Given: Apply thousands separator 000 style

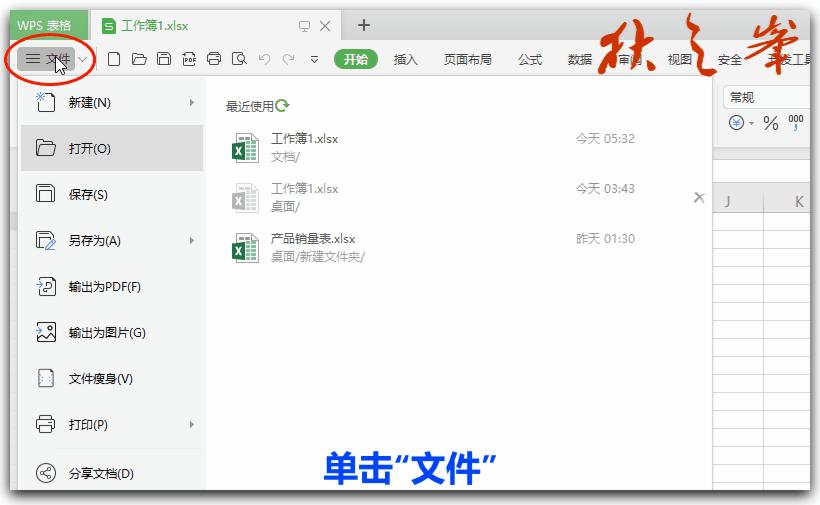Looking at the screenshot, I should (x=796, y=123).
